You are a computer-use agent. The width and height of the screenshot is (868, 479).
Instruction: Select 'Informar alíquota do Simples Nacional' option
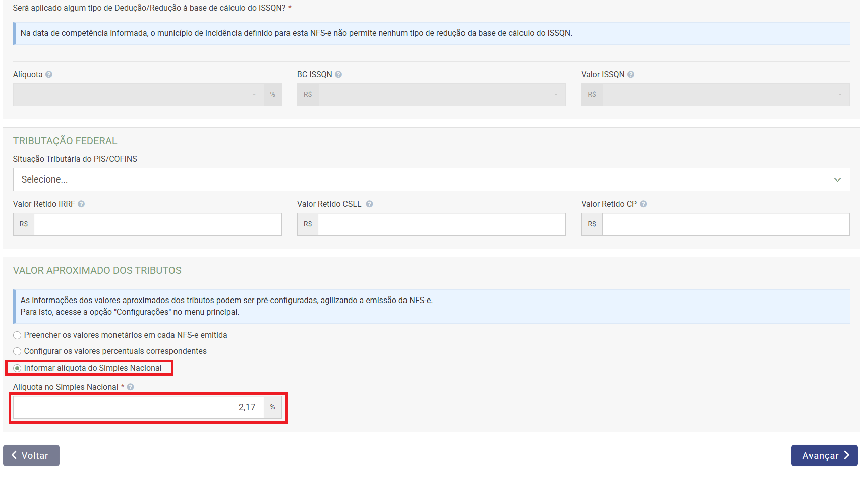(x=17, y=368)
